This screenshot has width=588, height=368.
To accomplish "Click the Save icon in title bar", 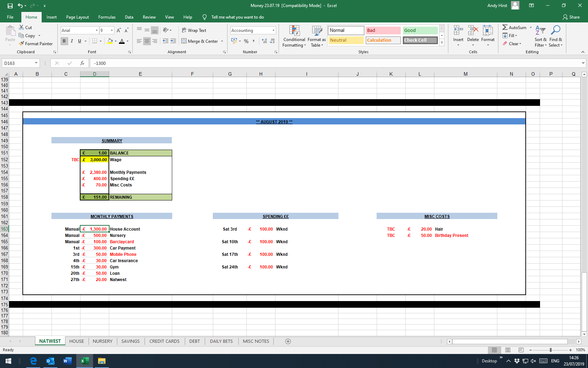I will click(10, 6).
